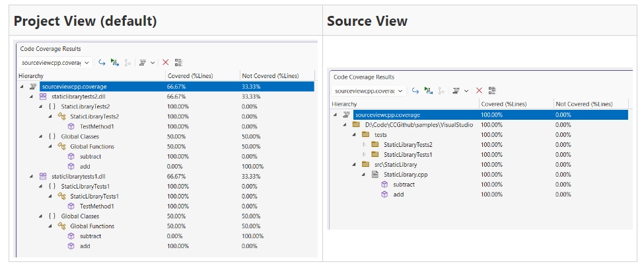Select the D:\Code\CCGithub path row

click(x=419, y=124)
